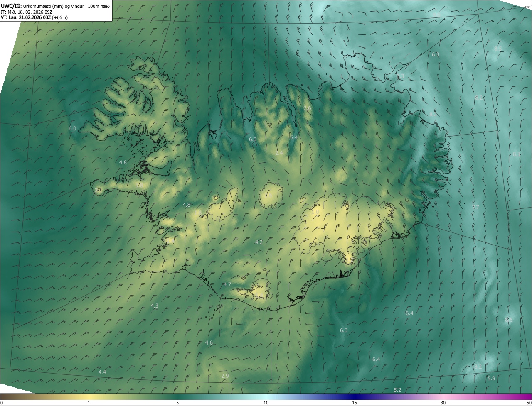532x406 pixels.
Task: Click the '7.7' value label off the east coast
Action: click(475, 208)
